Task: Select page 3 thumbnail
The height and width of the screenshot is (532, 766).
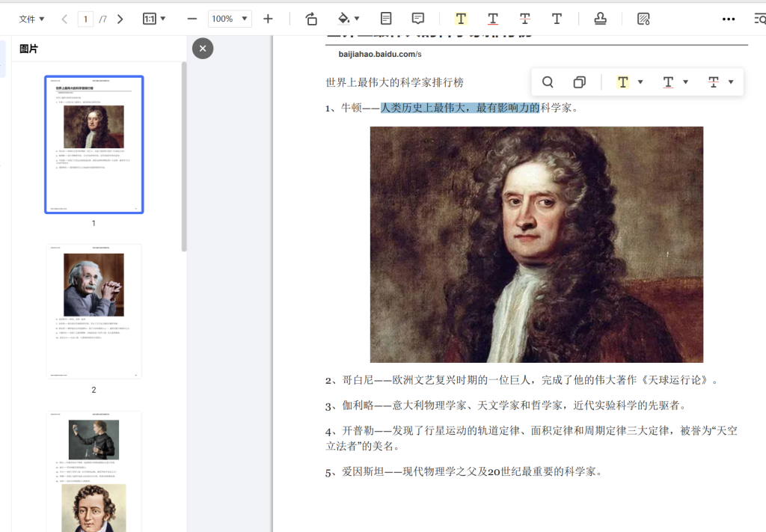Action: click(94, 471)
